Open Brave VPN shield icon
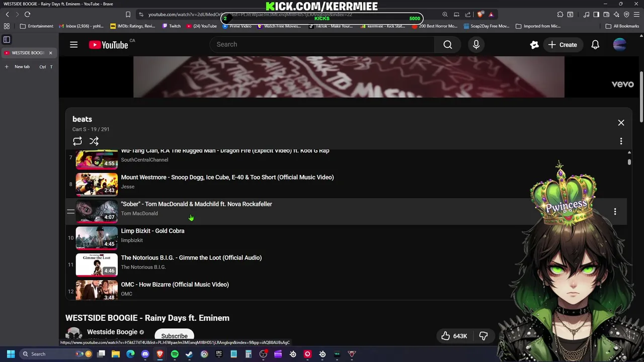 coord(626,15)
